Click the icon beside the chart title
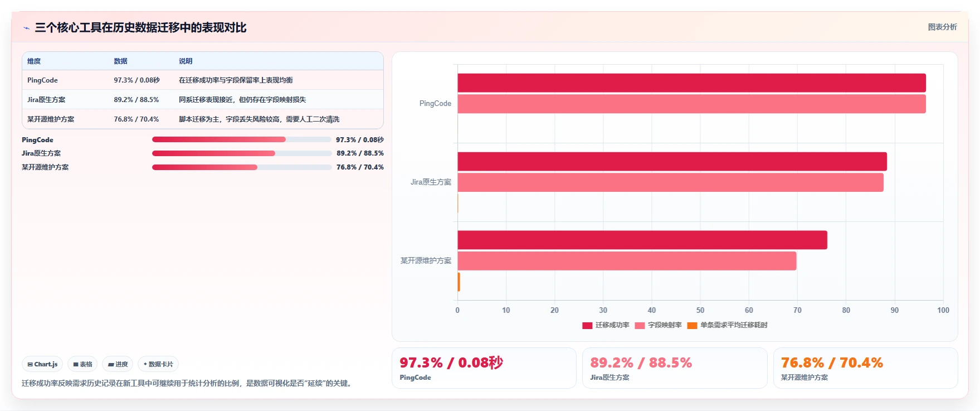This screenshot has height=411, width=980. (26, 28)
